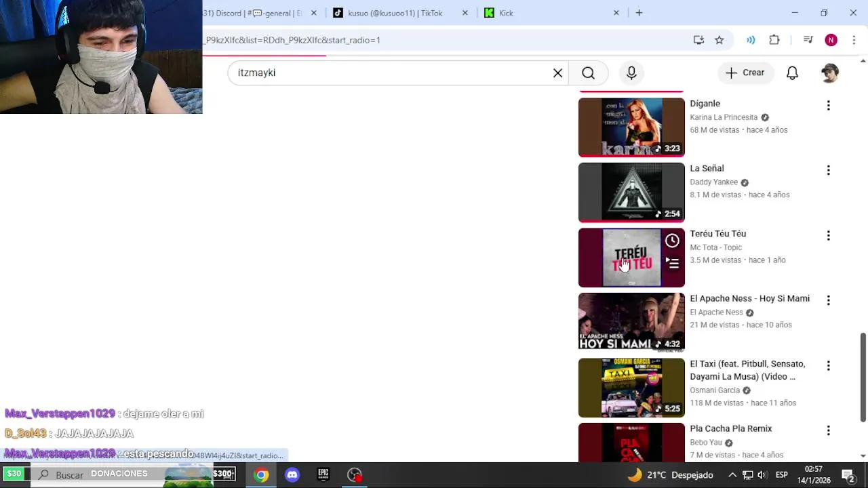Open options menu for La Señal video

(x=828, y=170)
